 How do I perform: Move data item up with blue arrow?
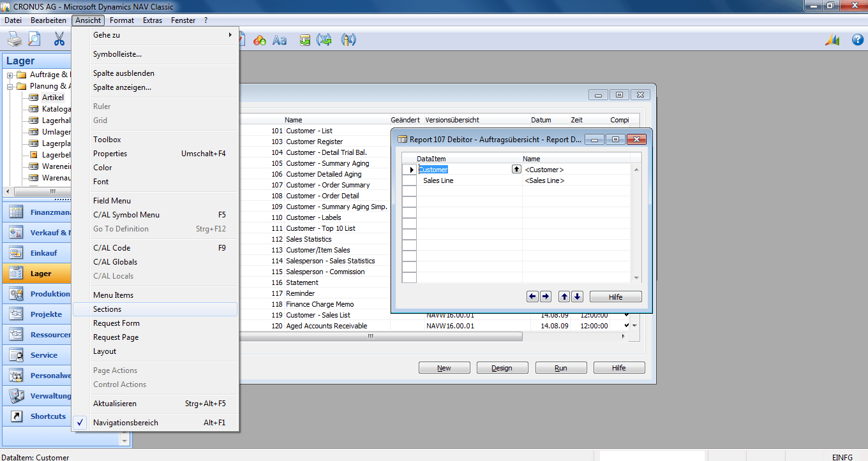564,296
